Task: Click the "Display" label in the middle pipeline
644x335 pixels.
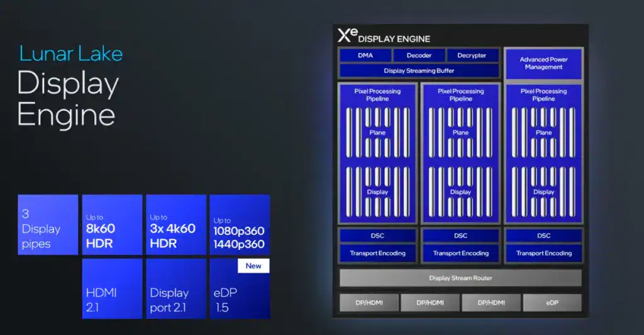Action: tap(460, 192)
